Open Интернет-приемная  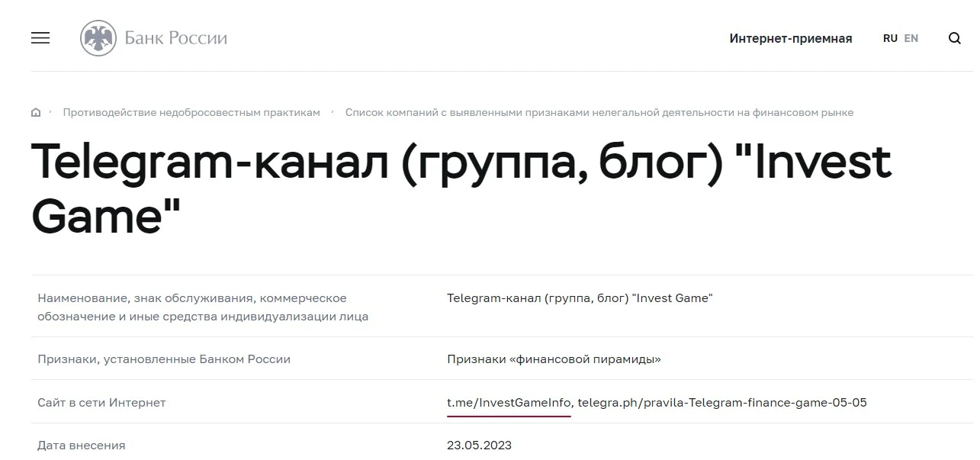[x=791, y=38]
